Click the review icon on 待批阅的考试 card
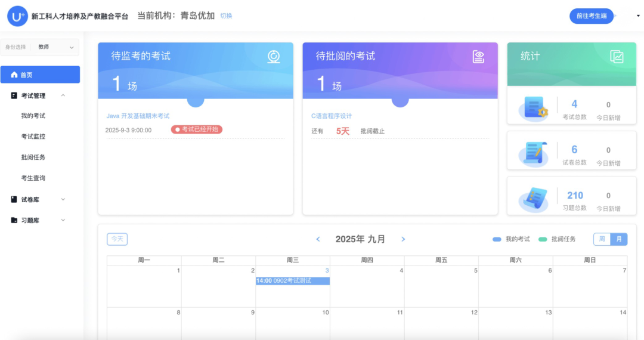The image size is (644, 340). coord(478,57)
